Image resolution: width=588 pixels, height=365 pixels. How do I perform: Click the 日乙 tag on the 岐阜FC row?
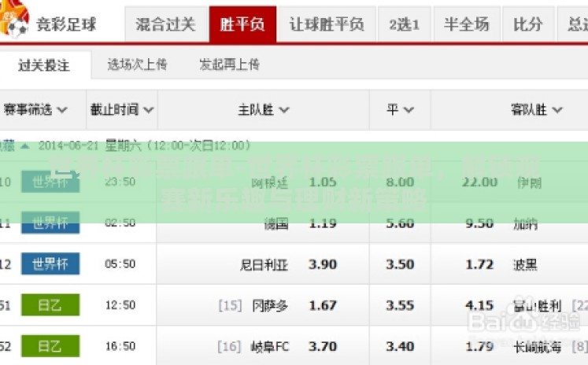pyautogui.click(x=50, y=346)
